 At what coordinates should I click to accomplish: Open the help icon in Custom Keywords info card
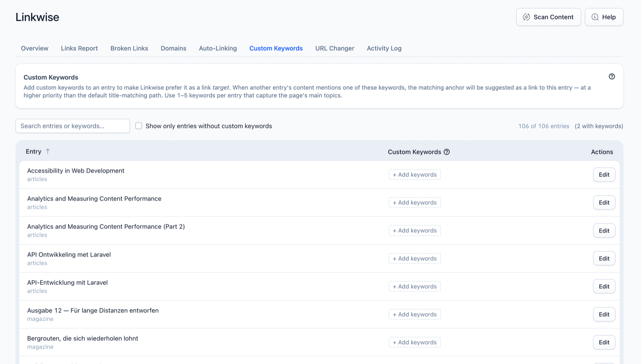612,76
